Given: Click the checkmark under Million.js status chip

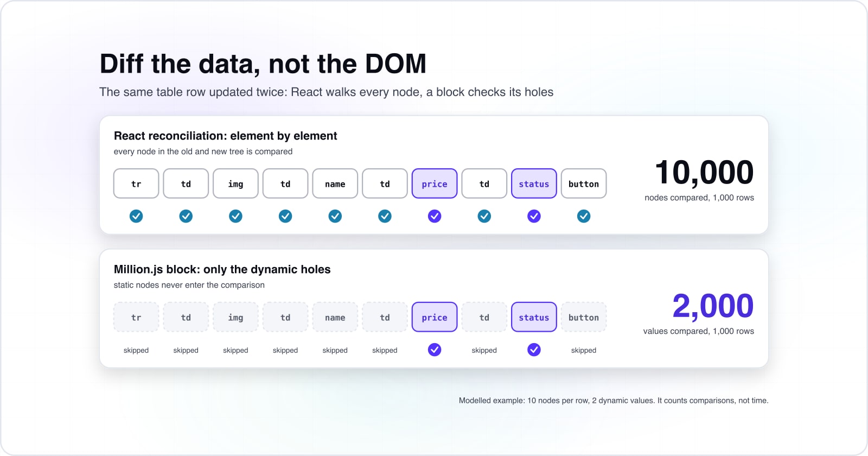Looking at the screenshot, I should click(534, 350).
